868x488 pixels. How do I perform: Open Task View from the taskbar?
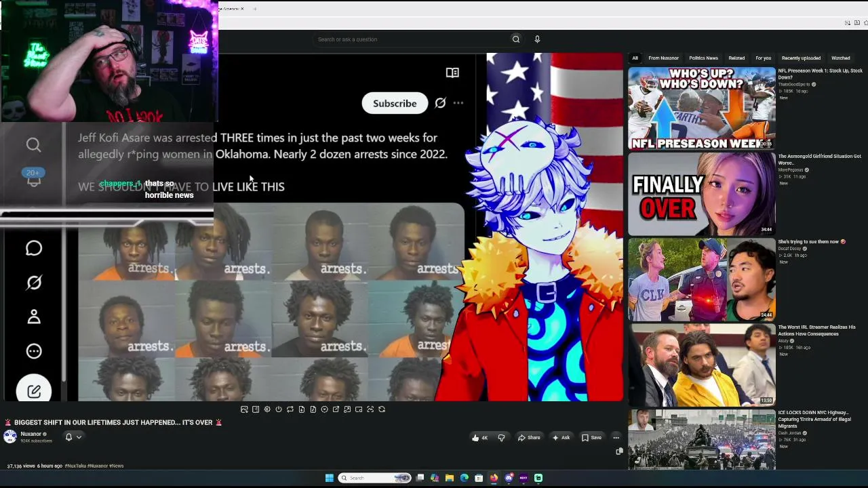pos(420,478)
